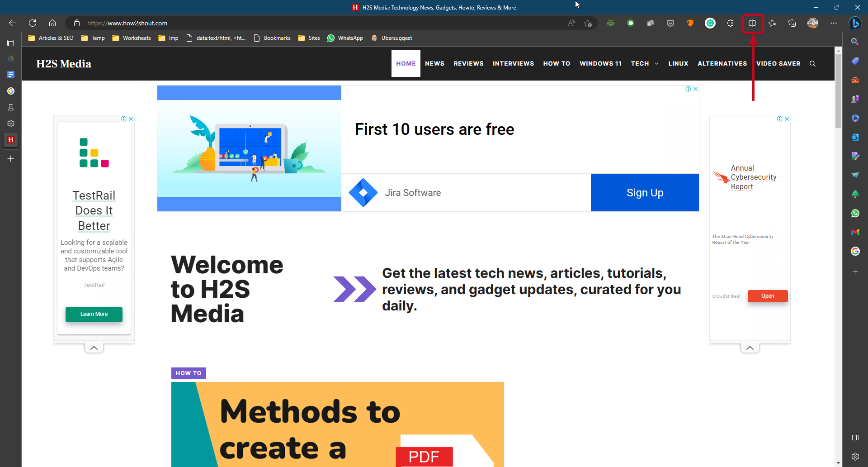Click the Split screen toolbar button
Viewport: 868px width, 467px height.
point(752,23)
